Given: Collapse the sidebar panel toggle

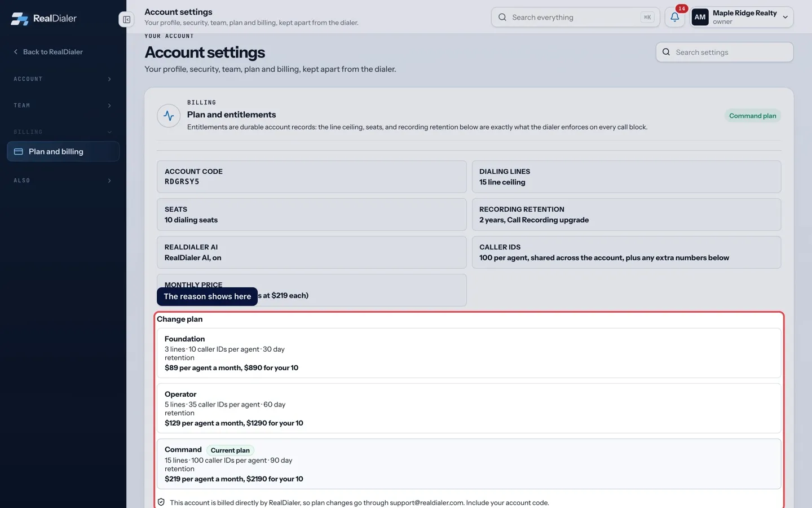Looking at the screenshot, I should [x=126, y=20].
